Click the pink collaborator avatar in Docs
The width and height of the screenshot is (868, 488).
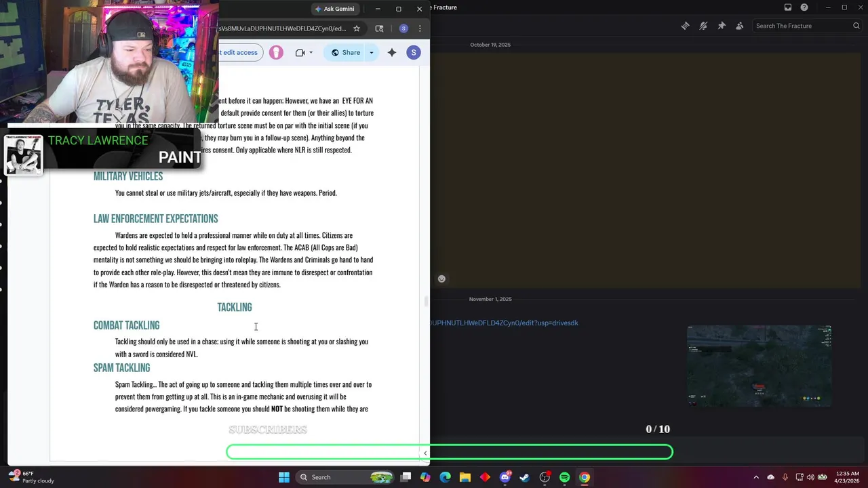276,52
